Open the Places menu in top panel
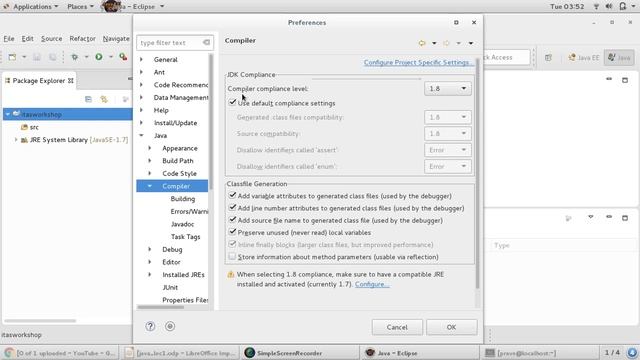The height and width of the screenshot is (360, 640). point(80,7)
